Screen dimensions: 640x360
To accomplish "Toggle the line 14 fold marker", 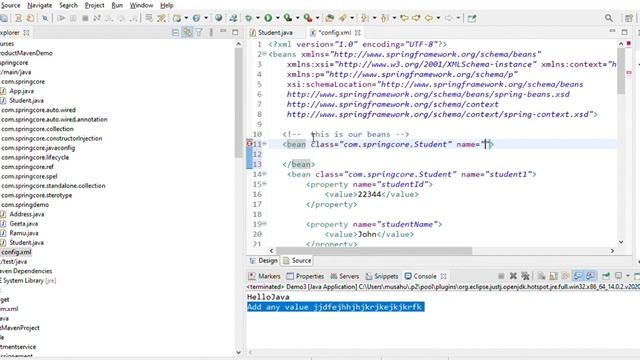I will [x=264, y=174].
